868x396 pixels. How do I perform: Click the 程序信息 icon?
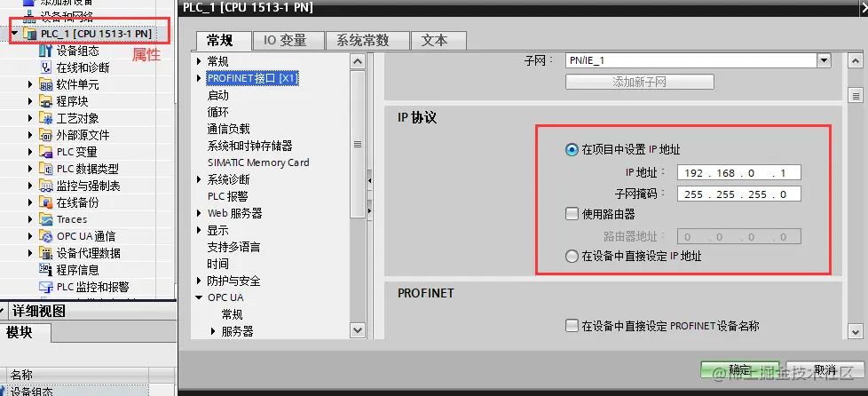(46, 270)
